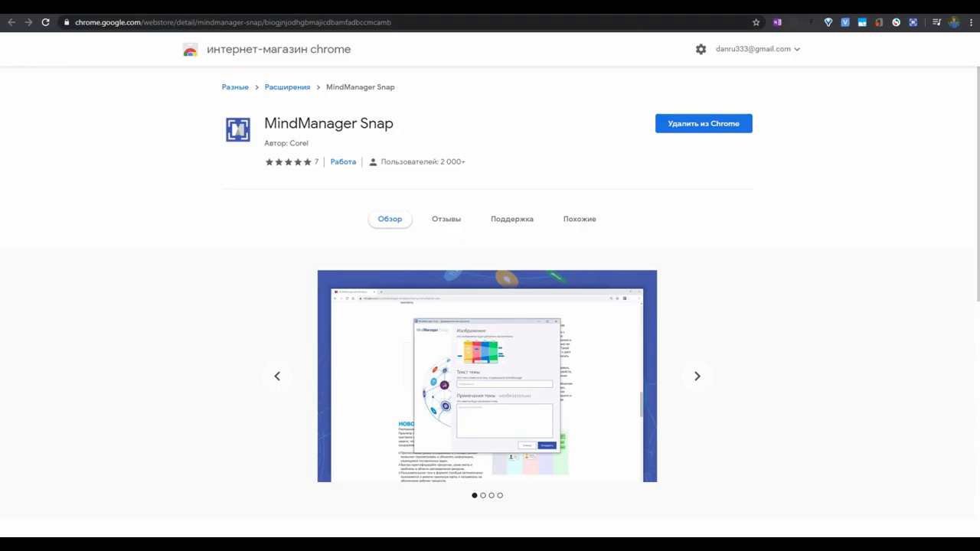Select the third carousel dot

pos(492,495)
